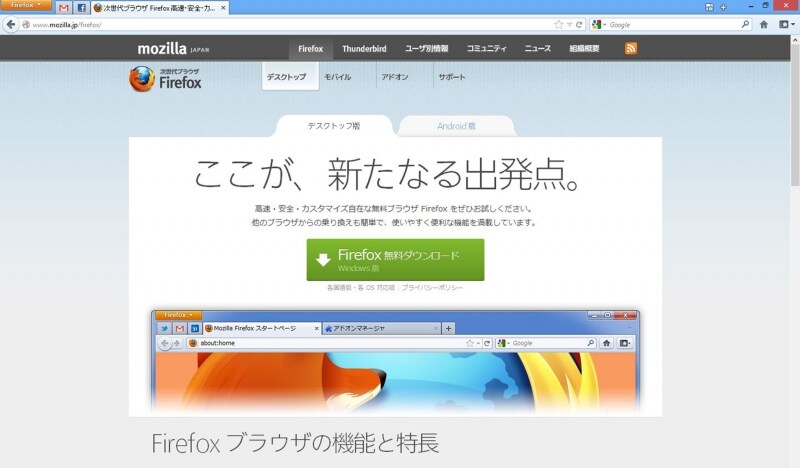Open ニュース navigation item

coord(538,48)
